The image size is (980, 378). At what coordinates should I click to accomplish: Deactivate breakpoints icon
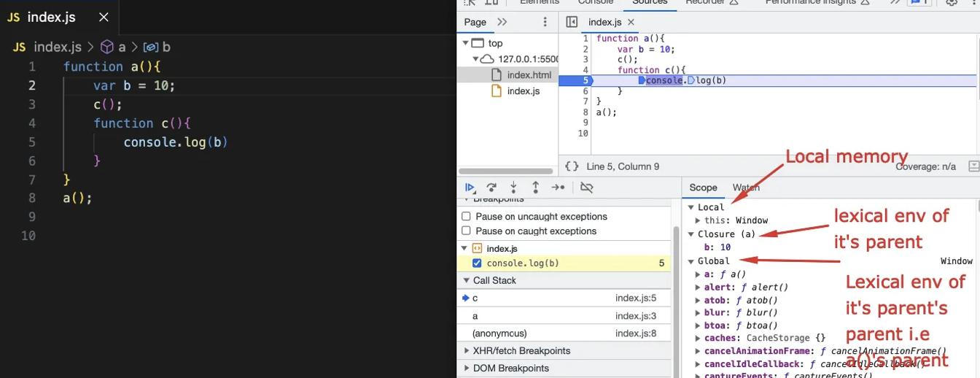click(x=586, y=188)
